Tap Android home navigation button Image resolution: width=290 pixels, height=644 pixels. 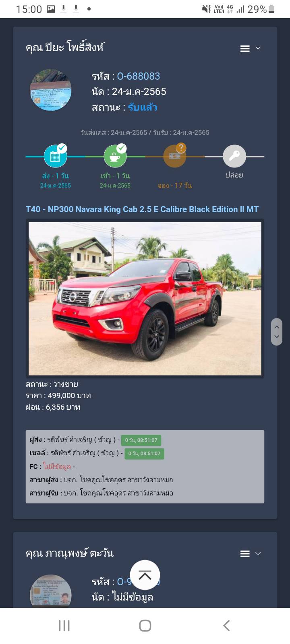click(145, 625)
